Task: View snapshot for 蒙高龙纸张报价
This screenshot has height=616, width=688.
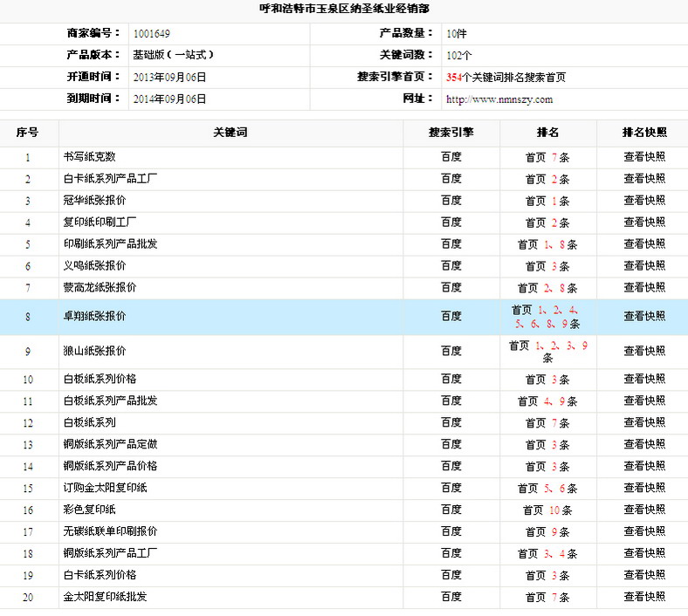Action: point(644,288)
